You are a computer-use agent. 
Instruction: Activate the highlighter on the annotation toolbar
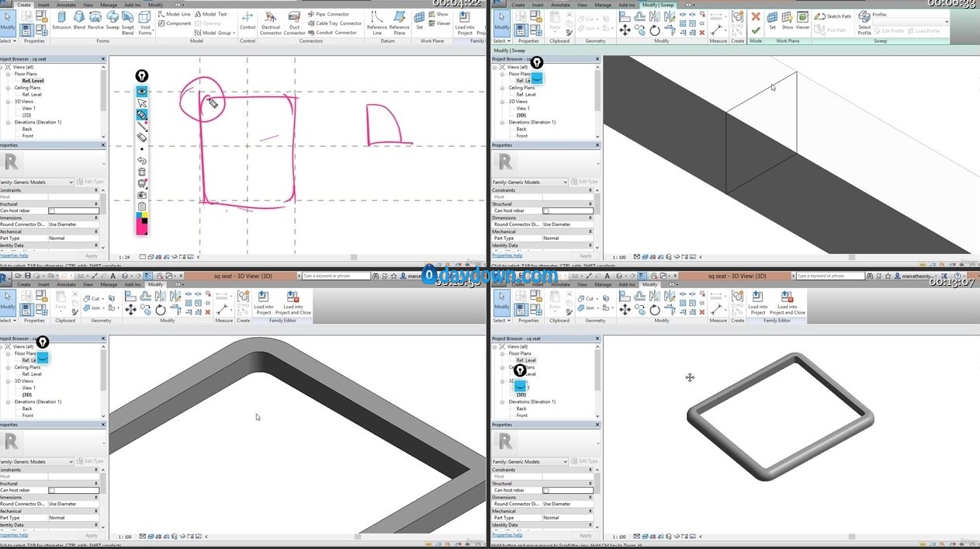tap(142, 114)
